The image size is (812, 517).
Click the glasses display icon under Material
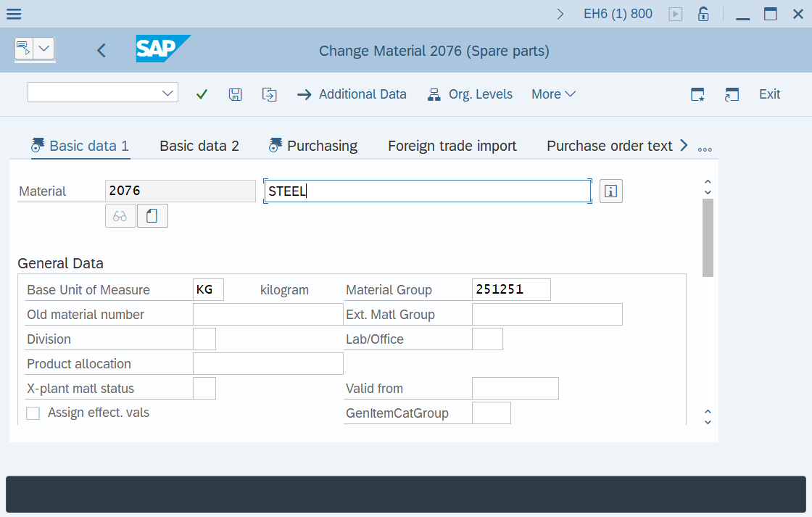pos(120,216)
